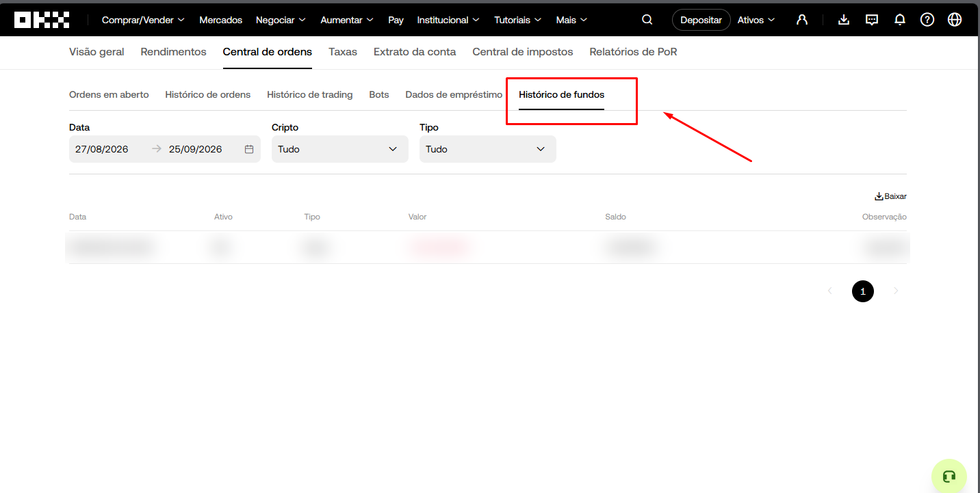The width and height of the screenshot is (980, 493).
Task: Click the start date 27/08/2026 field
Action: click(102, 149)
